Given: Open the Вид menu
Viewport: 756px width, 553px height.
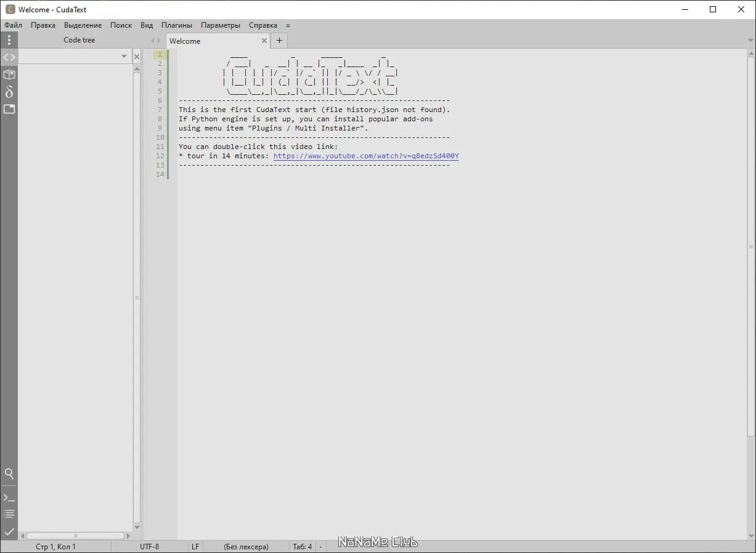Looking at the screenshot, I should [147, 25].
